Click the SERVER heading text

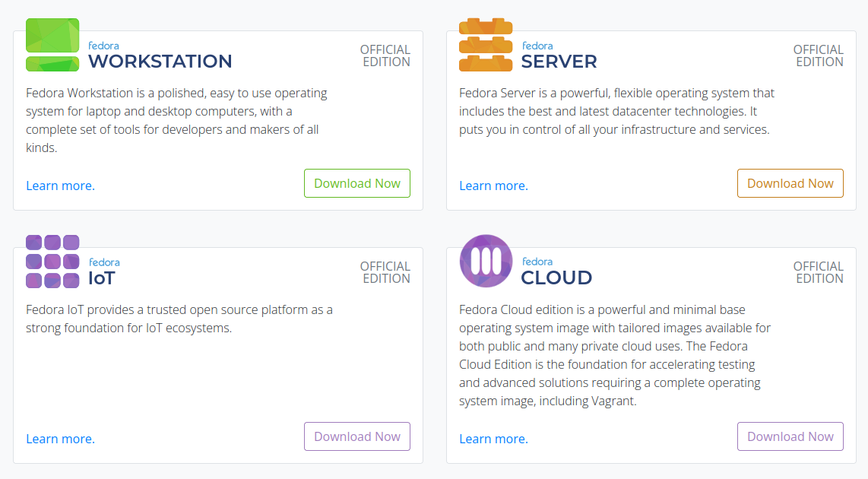559,62
